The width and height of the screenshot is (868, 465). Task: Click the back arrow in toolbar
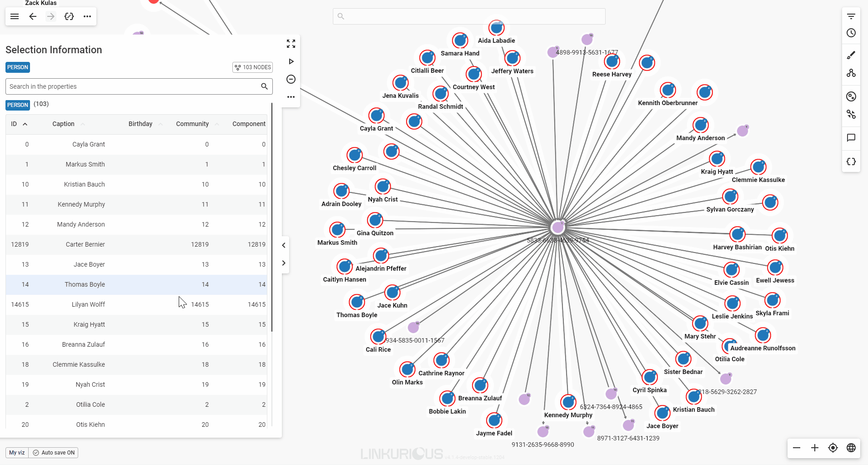click(33, 16)
